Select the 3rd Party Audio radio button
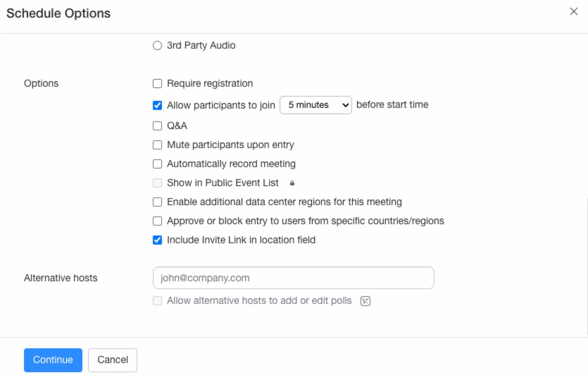Viewport: 588px width, 380px height. [x=157, y=45]
